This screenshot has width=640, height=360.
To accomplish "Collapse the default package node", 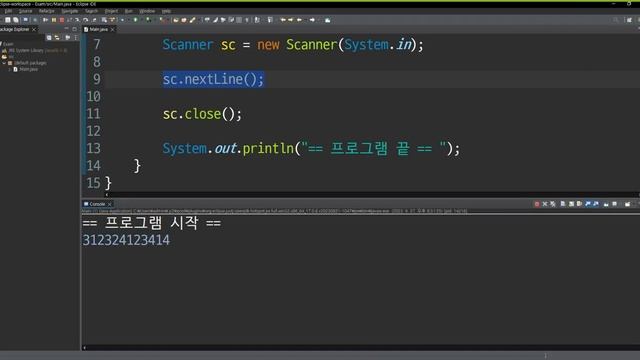I will tap(4, 63).
